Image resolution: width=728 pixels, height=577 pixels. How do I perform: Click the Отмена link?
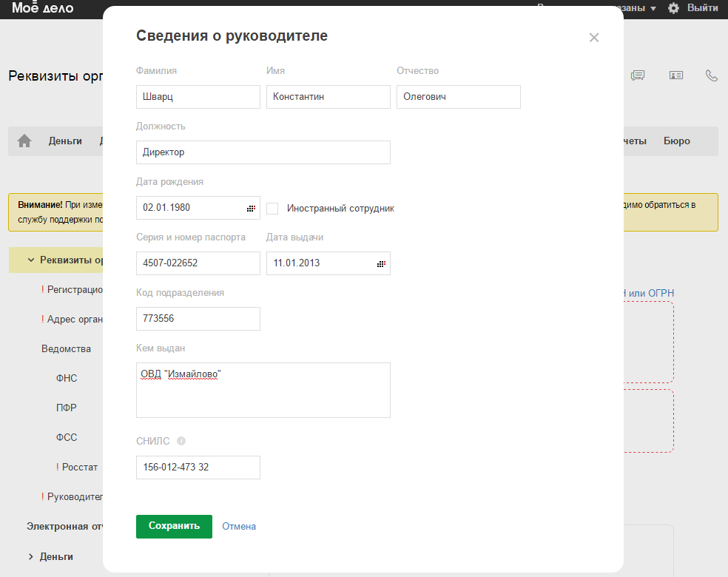pos(239,526)
